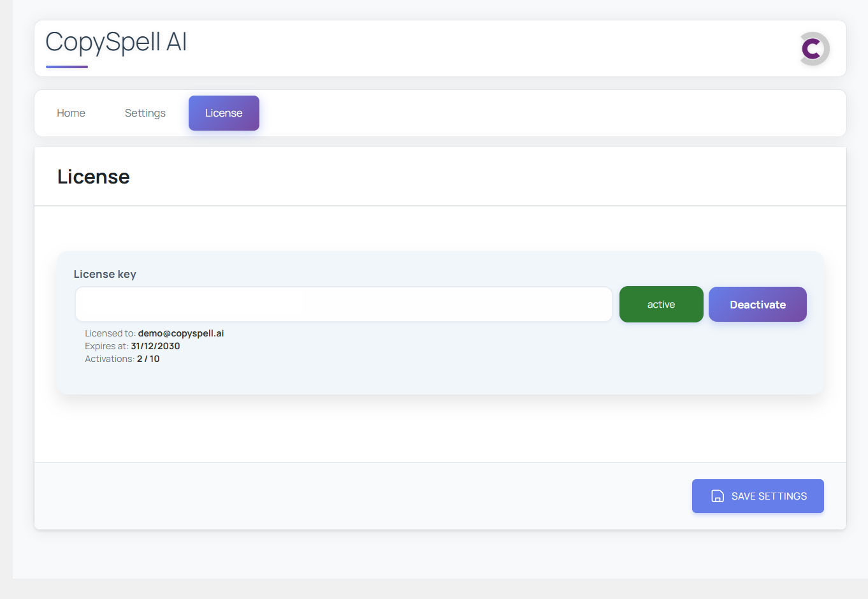Select the License tab
The height and width of the screenshot is (599, 868).
click(x=224, y=113)
